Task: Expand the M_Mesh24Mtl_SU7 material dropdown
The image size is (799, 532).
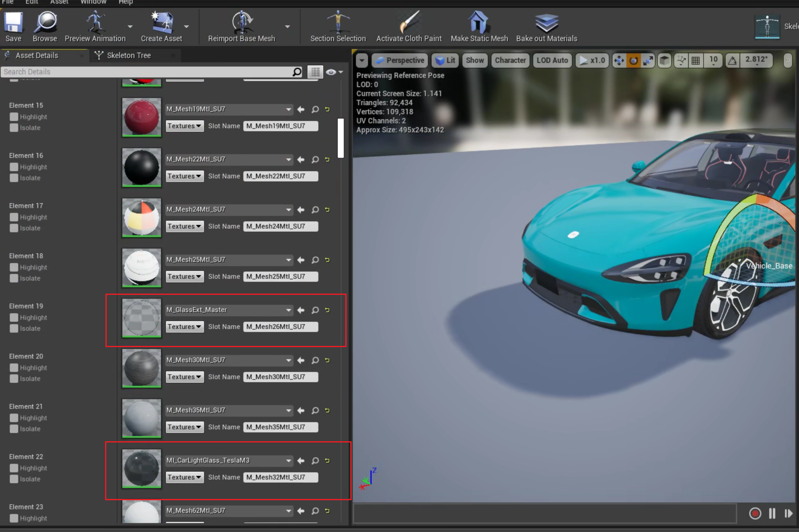Action: pyautogui.click(x=288, y=210)
